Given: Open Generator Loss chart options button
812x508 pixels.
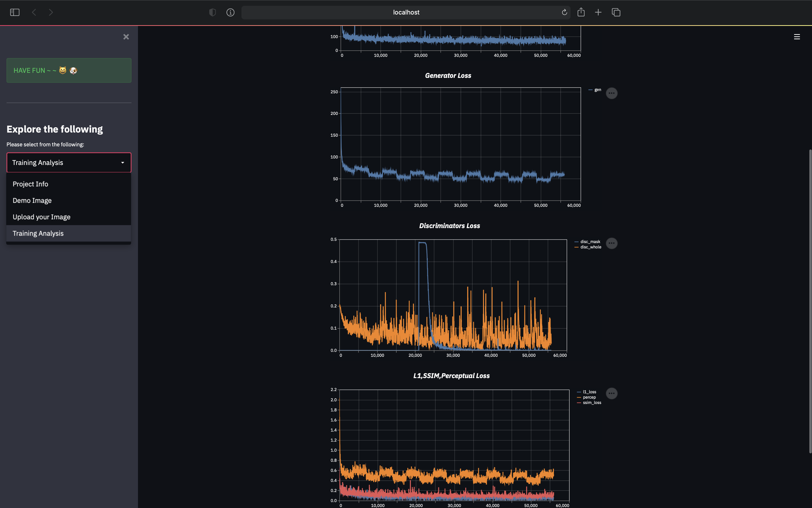Looking at the screenshot, I should tap(612, 93).
